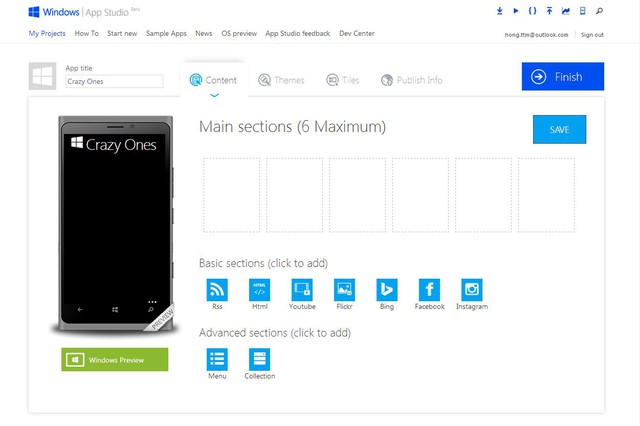Add a Youtube section
This screenshot has width=640, height=426.
(302, 290)
